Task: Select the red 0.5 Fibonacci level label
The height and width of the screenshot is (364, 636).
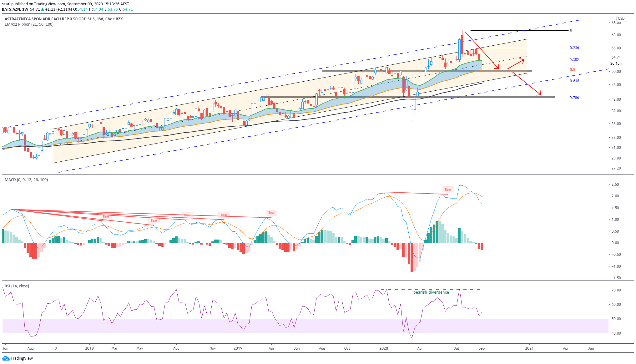Action: point(572,70)
